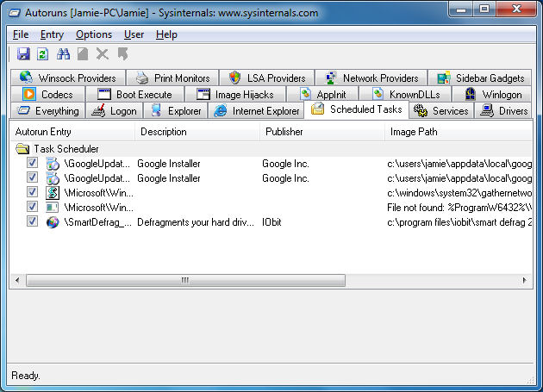Screen dimensions: 543x392
Task: Switch to the Winlogon tab
Action: pos(492,94)
